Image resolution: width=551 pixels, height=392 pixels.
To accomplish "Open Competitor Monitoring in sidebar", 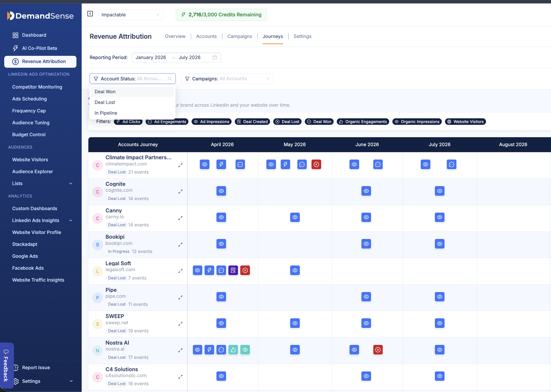I will click(37, 87).
